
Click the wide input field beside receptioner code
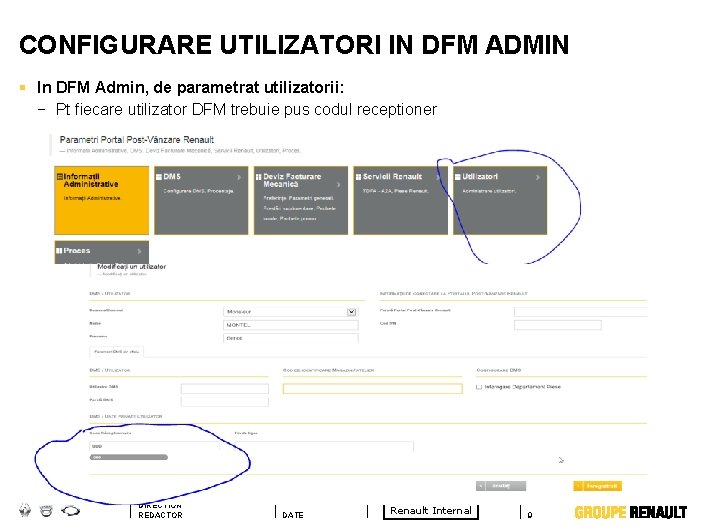tap(323, 446)
